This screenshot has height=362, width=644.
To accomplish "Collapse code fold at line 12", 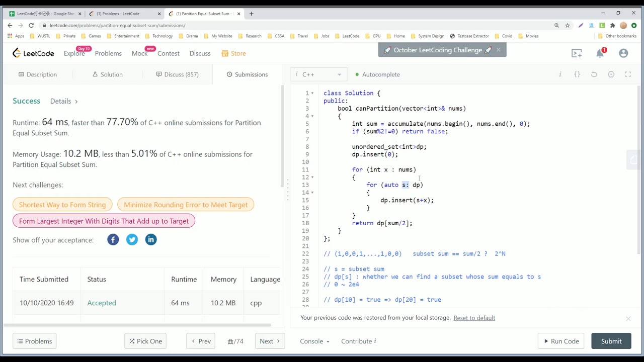I will [312, 177].
